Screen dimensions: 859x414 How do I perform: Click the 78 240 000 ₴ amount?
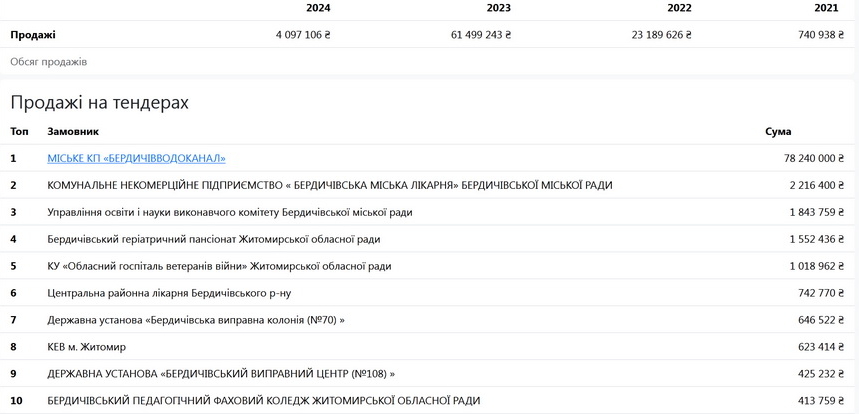tap(814, 158)
